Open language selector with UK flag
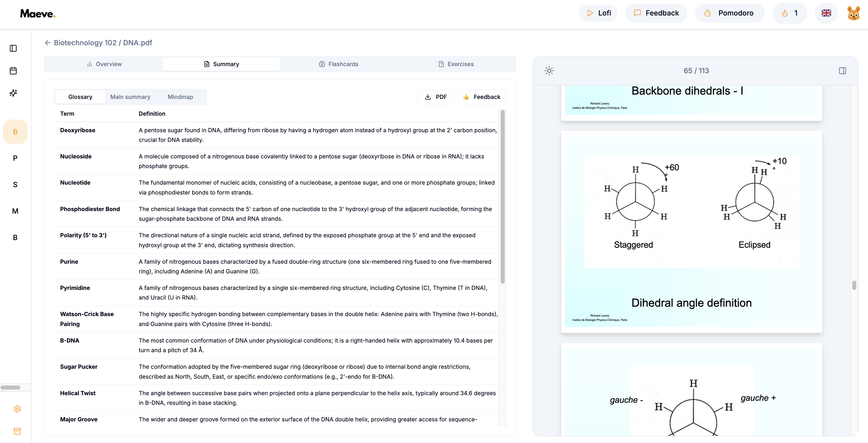Viewport: 868px width, 443px height. [826, 13]
